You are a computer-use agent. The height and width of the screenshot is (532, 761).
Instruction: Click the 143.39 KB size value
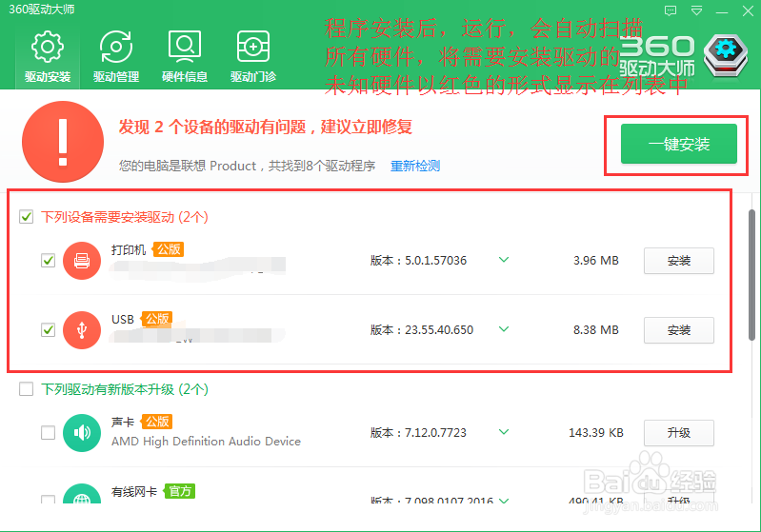click(596, 433)
